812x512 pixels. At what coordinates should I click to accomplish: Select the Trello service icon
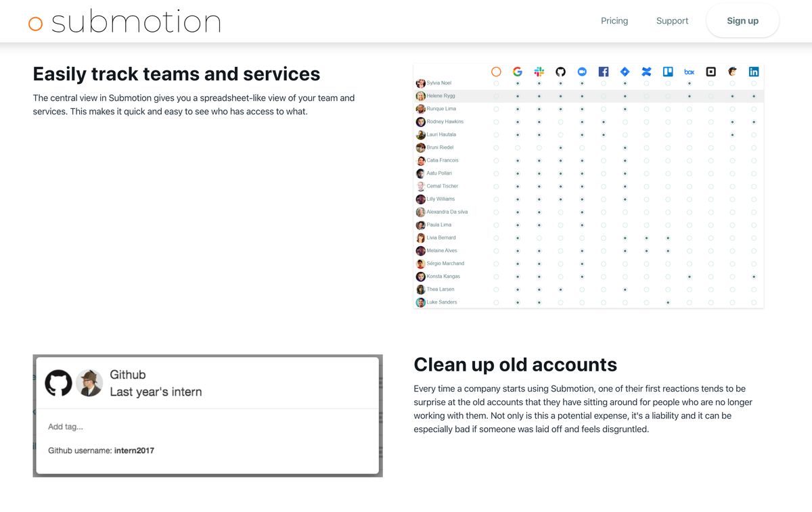pyautogui.click(x=668, y=71)
